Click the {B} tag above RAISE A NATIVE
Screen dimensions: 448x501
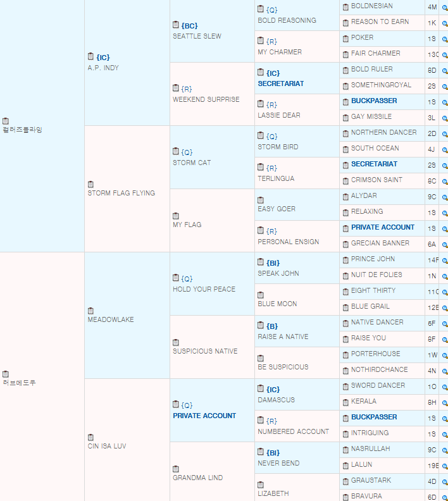click(272, 326)
